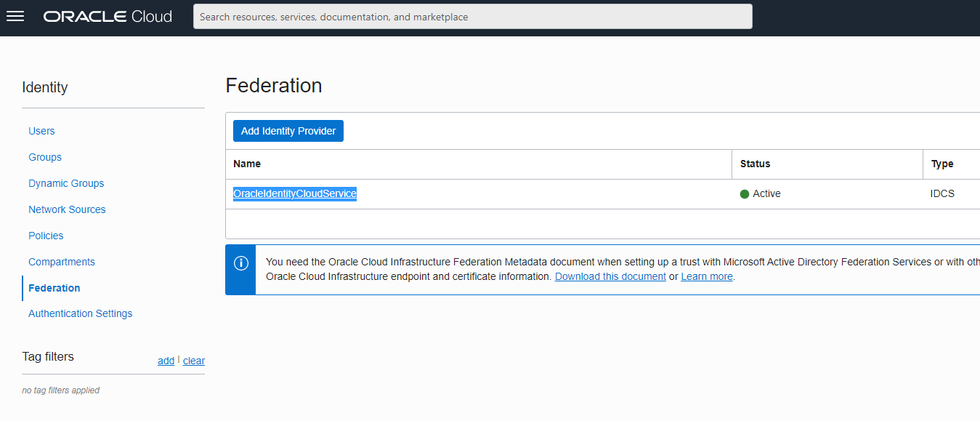This screenshot has width=980, height=421.
Task: Select Dynamic Groups sidebar item
Action: [66, 183]
